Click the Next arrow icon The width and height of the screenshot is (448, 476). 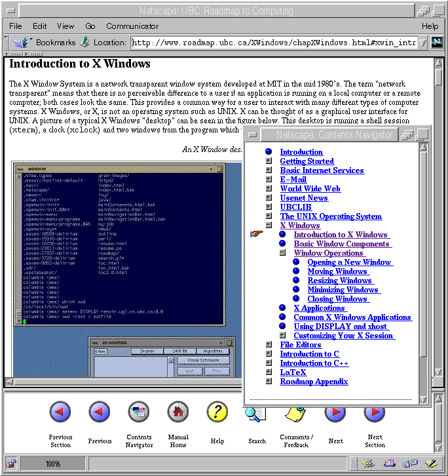[335, 414]
